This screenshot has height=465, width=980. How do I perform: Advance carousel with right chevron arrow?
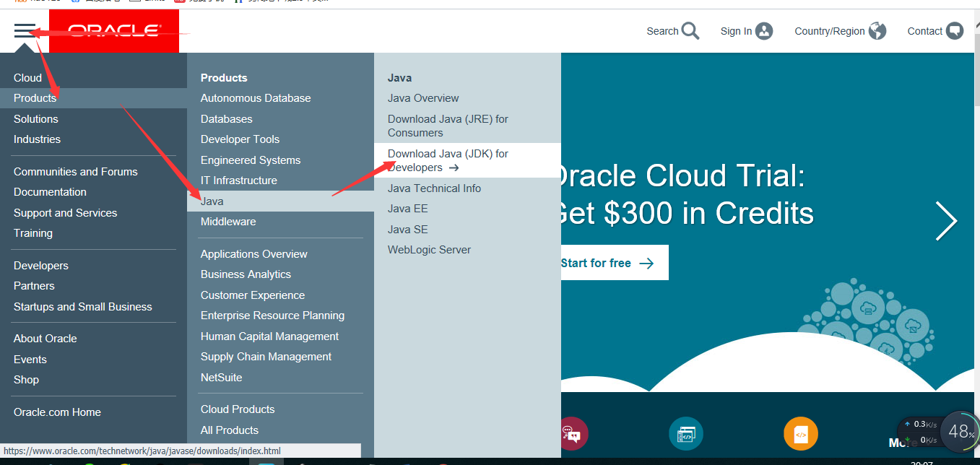[x=946, y=221]
